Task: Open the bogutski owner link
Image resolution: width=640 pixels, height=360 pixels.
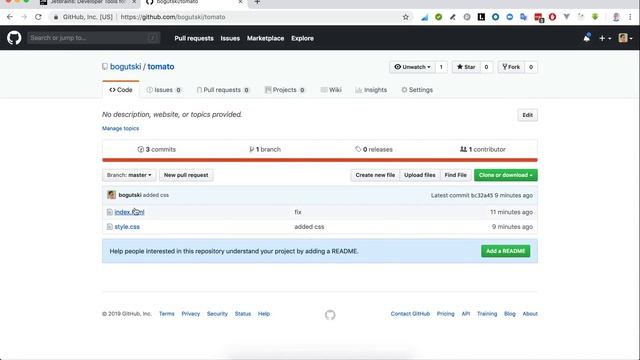Action: 125,67
